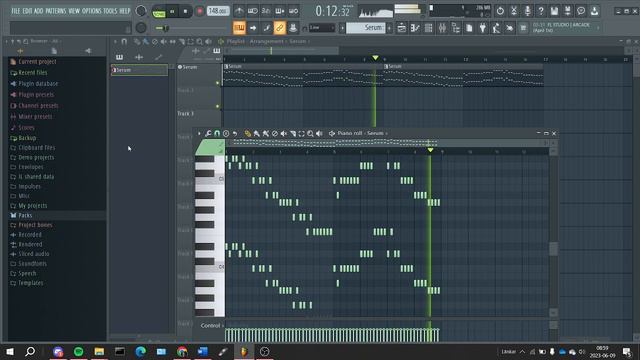This screenshot has width=640, height=360.
Task: Toggle piano roll snap magnet icon
Action: pyautogui.click(x=217, y=133)
